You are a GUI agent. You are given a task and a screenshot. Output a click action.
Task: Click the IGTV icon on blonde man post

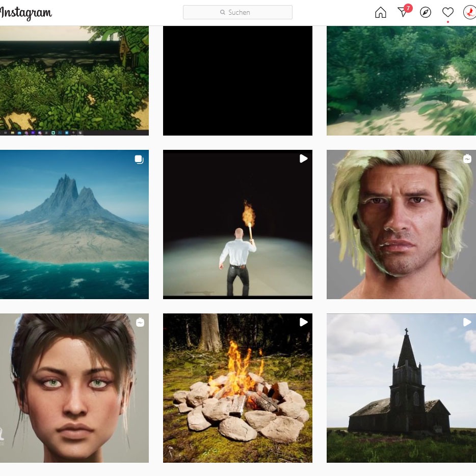click(467, 159)
